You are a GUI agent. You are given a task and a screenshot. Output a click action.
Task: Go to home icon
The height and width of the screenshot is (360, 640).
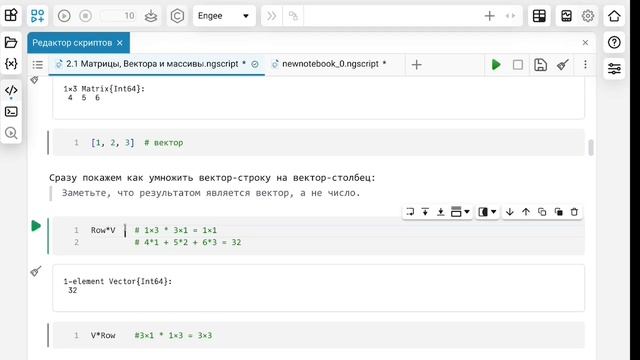[x=614, y=16]
